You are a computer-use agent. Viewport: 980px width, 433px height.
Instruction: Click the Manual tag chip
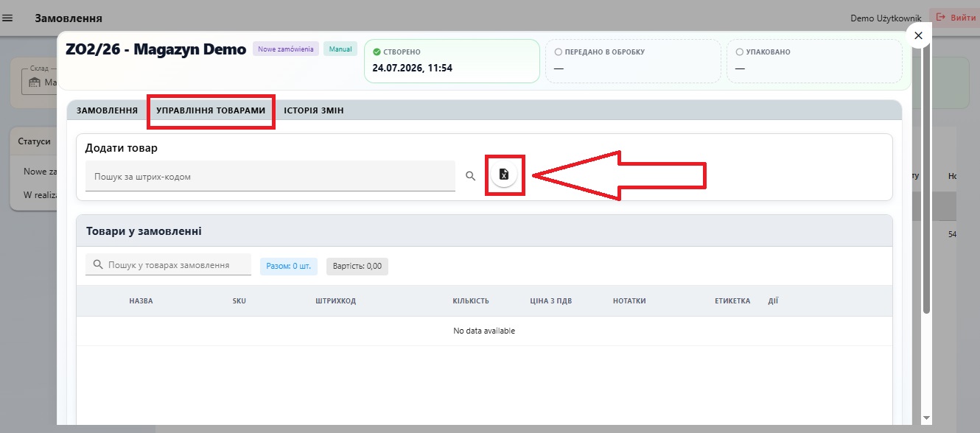click(x=340, y=49)
